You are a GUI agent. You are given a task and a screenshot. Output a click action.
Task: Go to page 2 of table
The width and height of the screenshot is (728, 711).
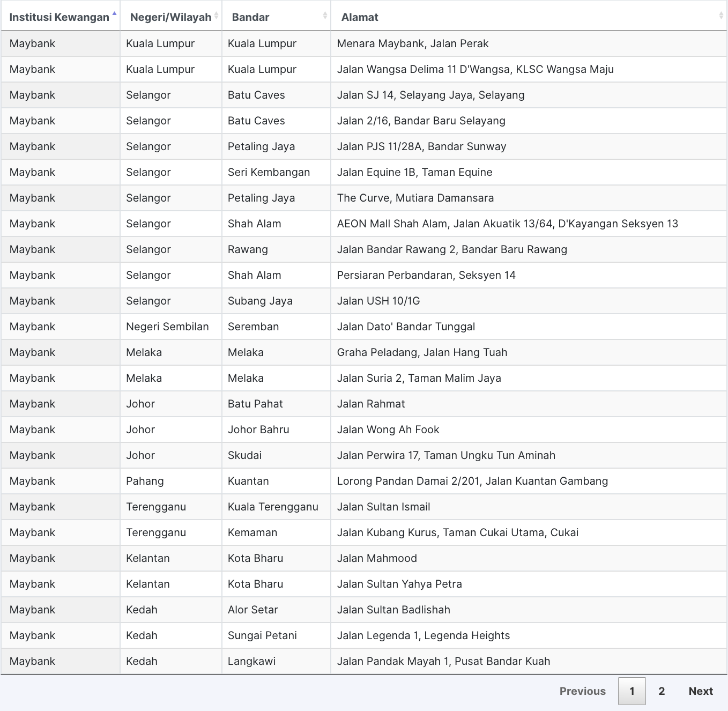pos(662,691)
